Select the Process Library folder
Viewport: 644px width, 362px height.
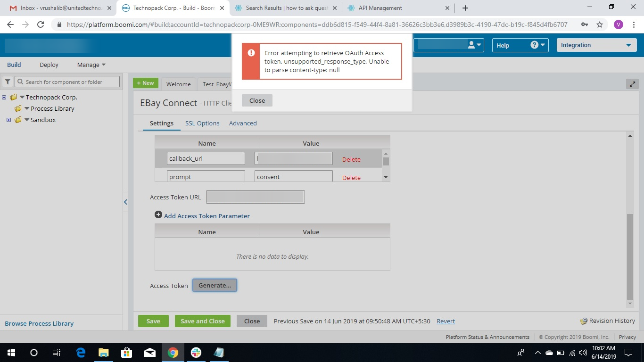pos(52,108)
